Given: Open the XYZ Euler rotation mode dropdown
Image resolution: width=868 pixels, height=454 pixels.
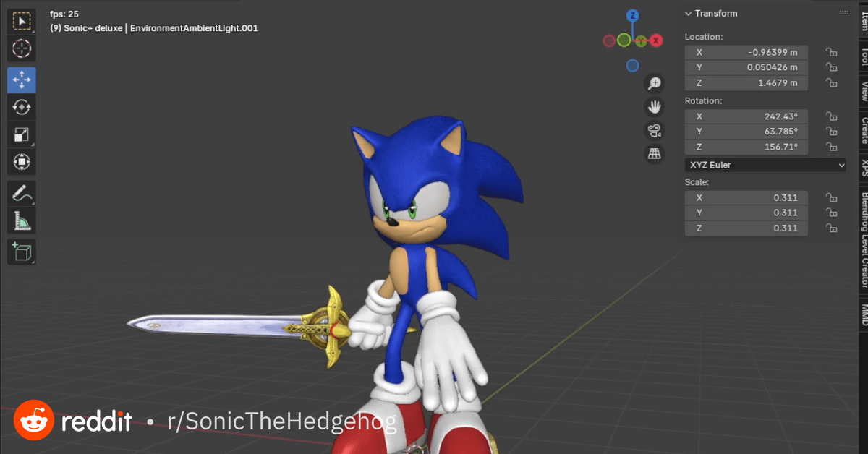Looking at the screenshot, I should click(x=765, y=165).
